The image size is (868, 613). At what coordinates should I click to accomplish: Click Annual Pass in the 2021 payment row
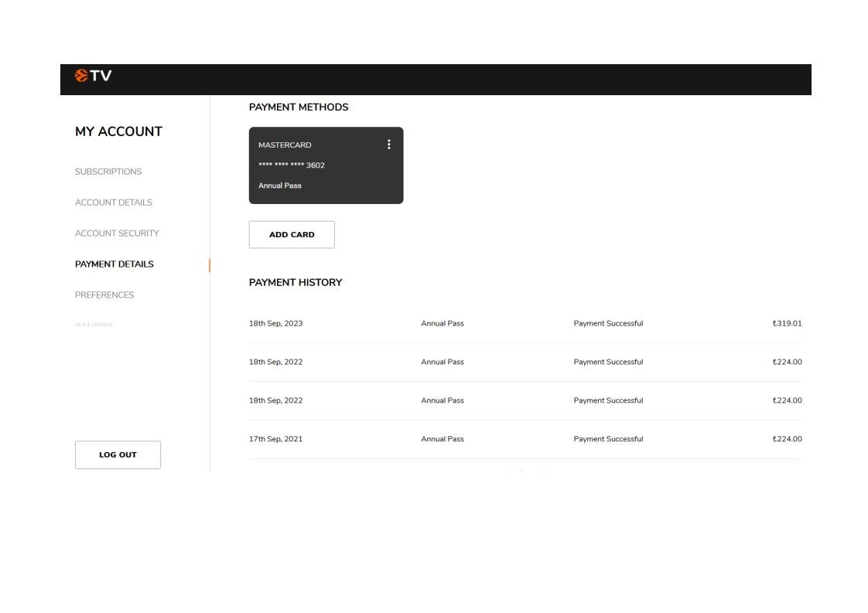click(443, 439)
